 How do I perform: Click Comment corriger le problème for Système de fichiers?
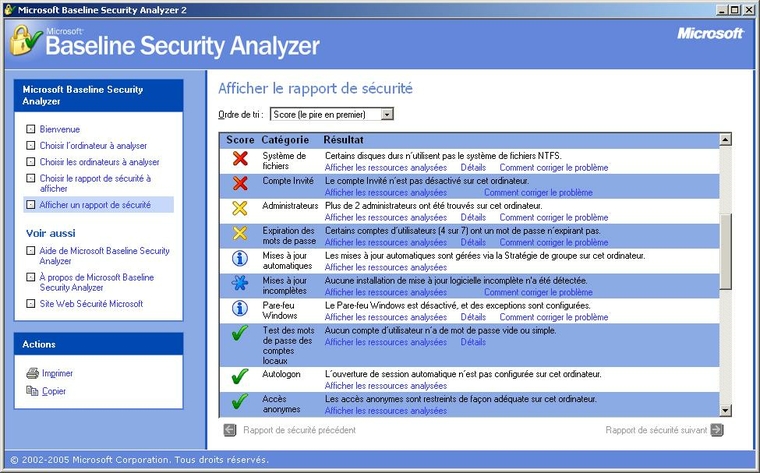(554, 168)
